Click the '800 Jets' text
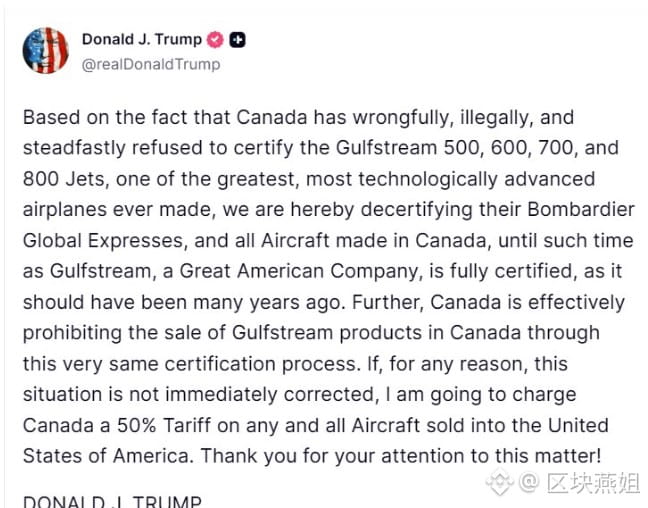648x508 pixels. pos(61,179)
